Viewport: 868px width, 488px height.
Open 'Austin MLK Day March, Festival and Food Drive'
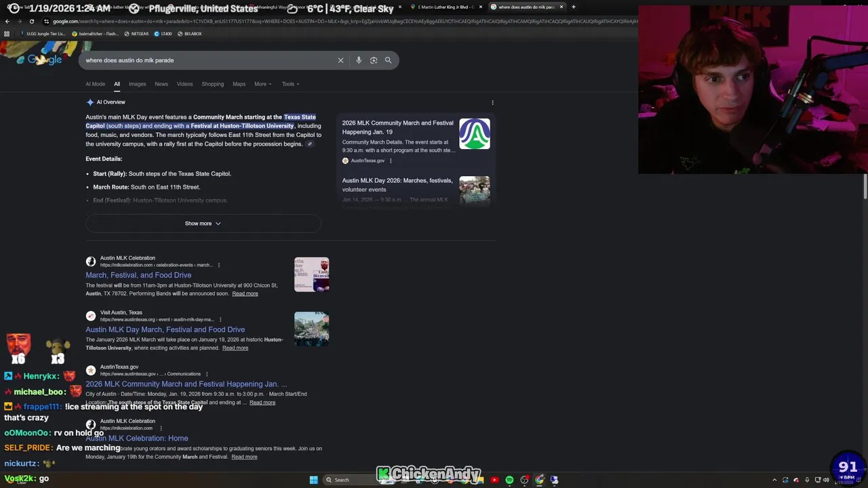click(165, 329)
